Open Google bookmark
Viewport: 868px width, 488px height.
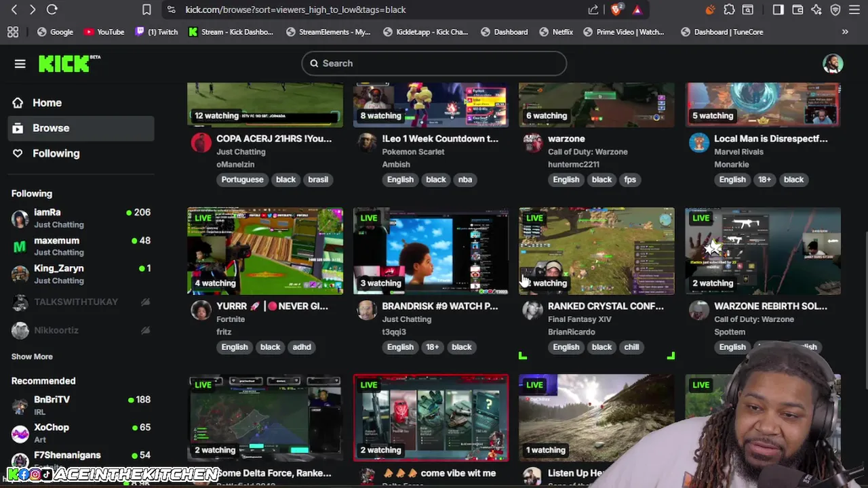click(x=55, y=32)
